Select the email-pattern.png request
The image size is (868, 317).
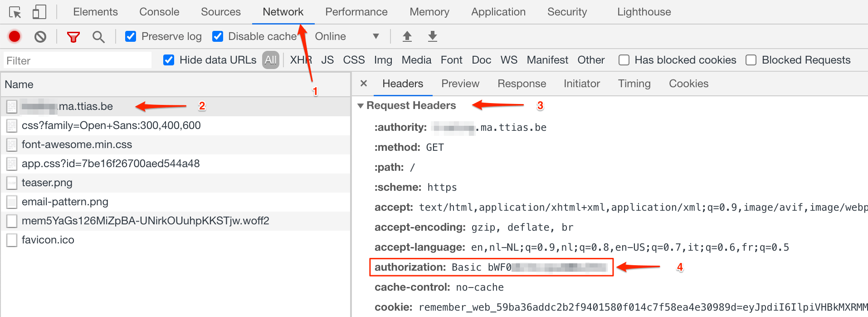click(176, 202)
